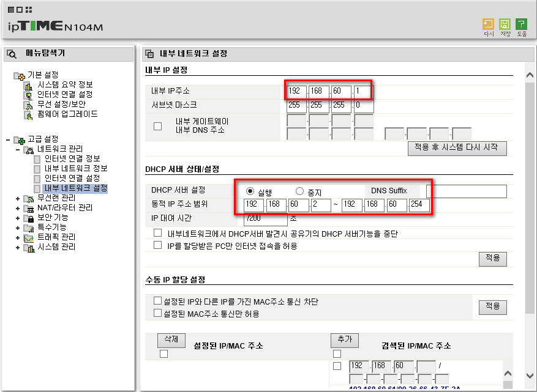Screen dimensions: 537x392
Task: Click the 네트워크 관리 folder icon
Action: tap(29, 150)
